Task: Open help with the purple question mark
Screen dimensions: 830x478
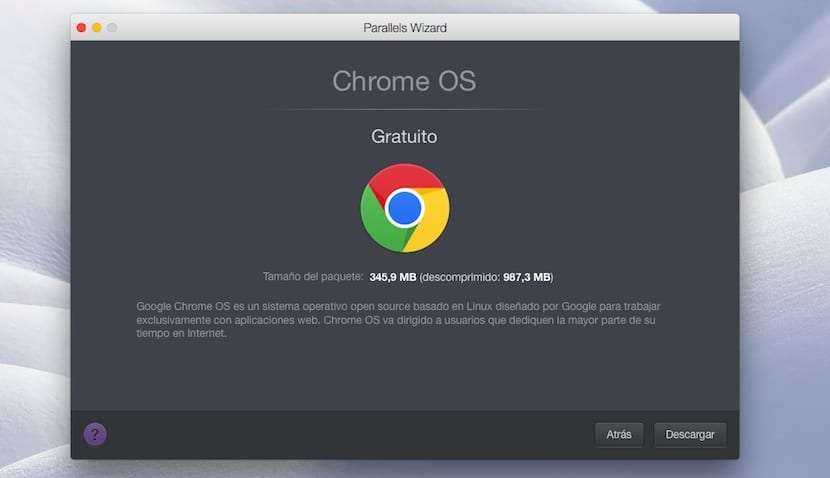Action: (x=95, y=434)
